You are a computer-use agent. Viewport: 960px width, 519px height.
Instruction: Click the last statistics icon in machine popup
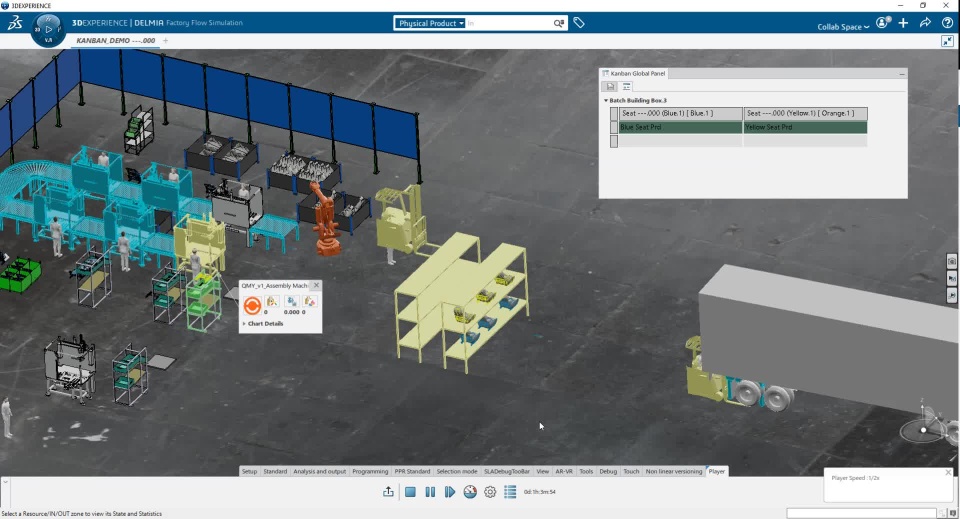tap(310, 301)
